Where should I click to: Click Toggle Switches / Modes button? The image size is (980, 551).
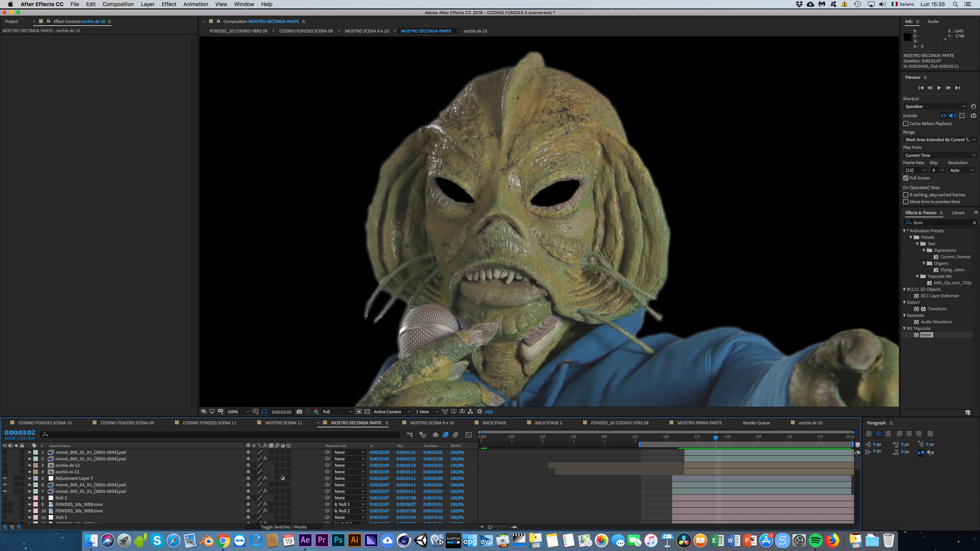(284, 527)
